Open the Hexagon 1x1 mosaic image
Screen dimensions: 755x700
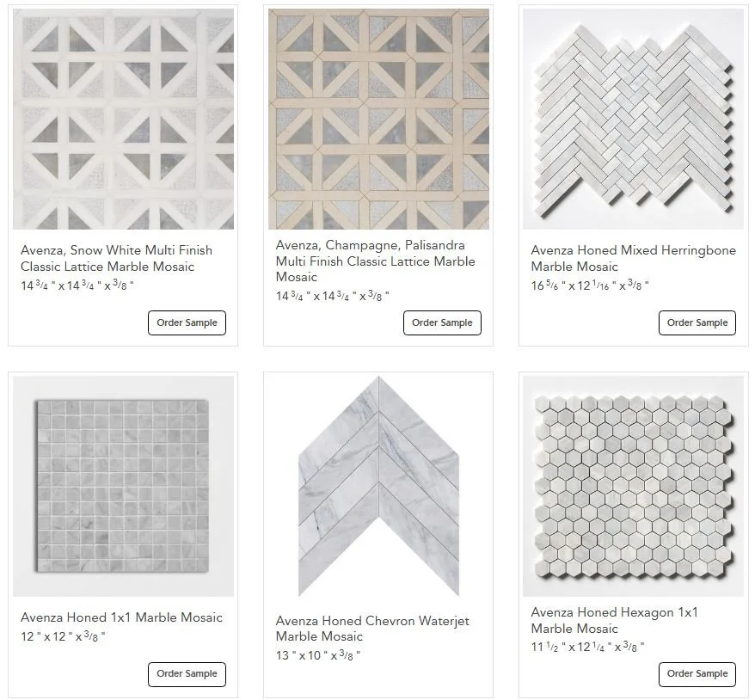click(x=634, y=486)
